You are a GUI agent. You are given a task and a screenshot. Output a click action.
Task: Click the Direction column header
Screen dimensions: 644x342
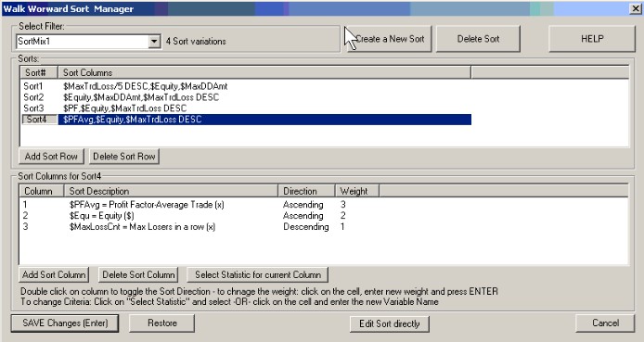tap(307, 191)
